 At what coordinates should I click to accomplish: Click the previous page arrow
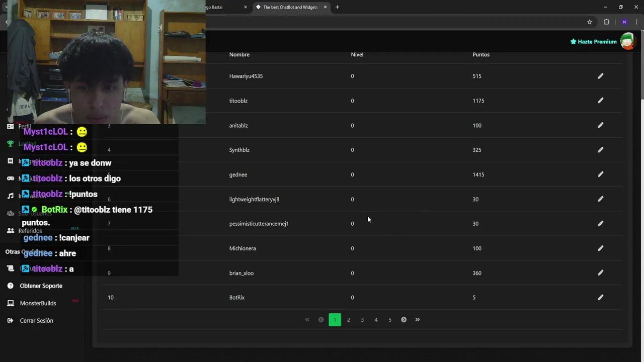pyautogui.click(x=321, y=320)
